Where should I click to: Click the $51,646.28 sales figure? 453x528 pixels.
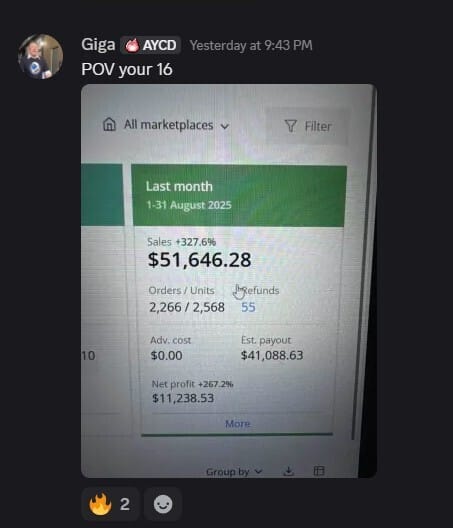click(200, 260)
